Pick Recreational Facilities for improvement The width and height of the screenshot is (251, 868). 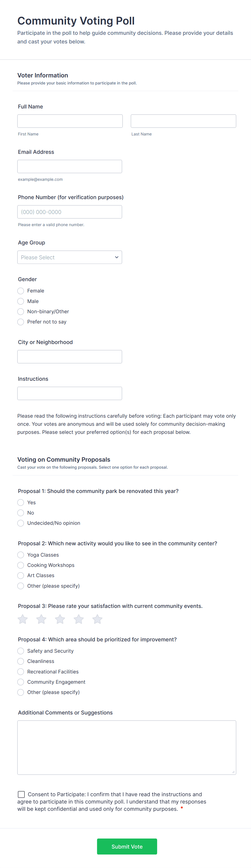[x=21, y=672]
